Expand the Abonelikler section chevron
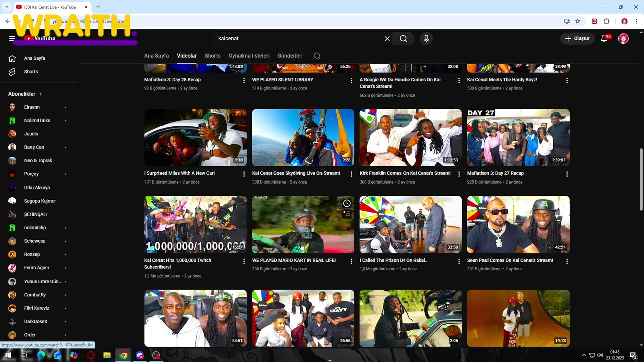Screen dimensions: 644x362 pyautogui.click(x=41, y=94)
